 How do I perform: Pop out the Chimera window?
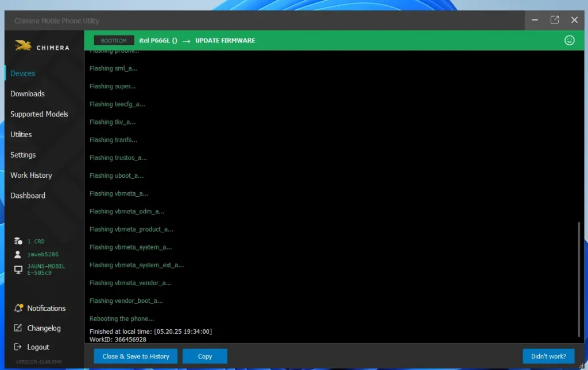click(x=555, y=20)
